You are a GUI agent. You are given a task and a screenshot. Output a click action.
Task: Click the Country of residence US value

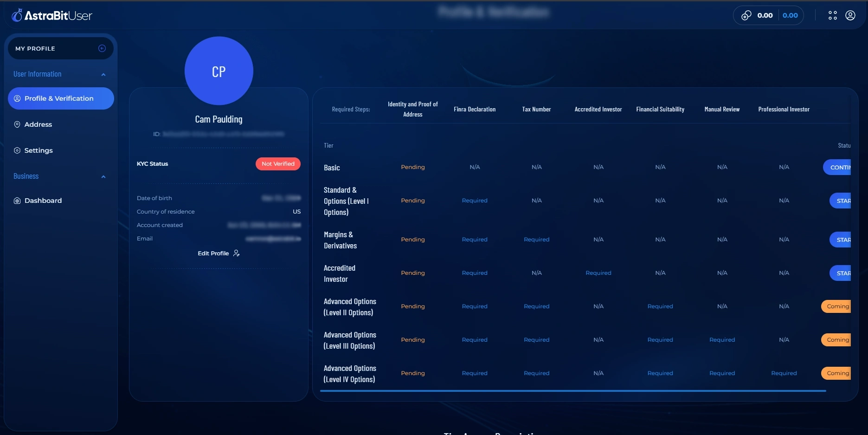click(297, 212)
